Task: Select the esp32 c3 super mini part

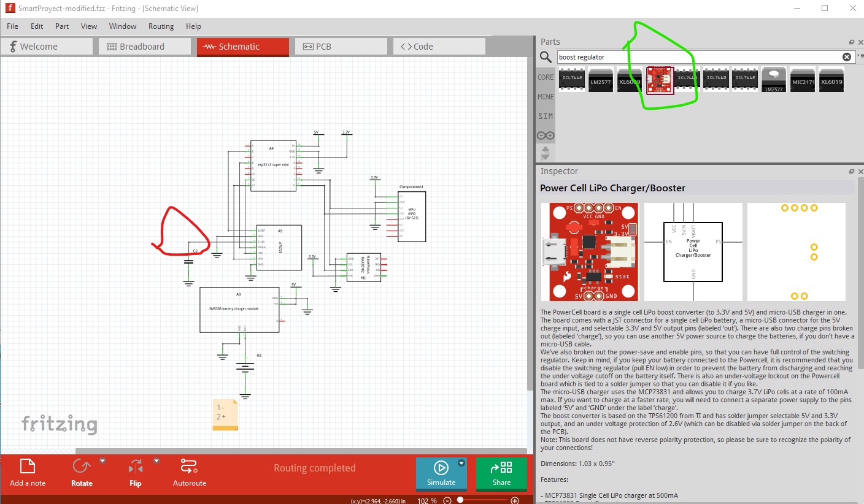Action: click(x=274, y=166)
